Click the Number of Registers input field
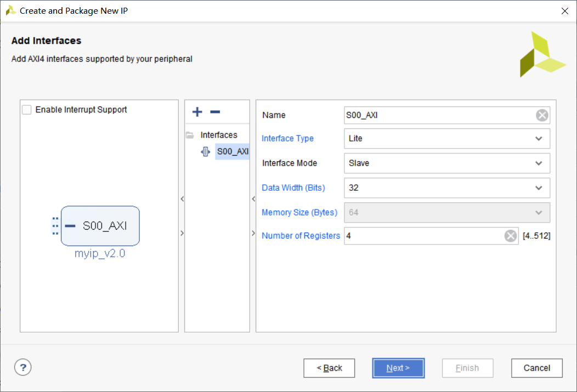This screenshot has width=577, height=392. 424,236
